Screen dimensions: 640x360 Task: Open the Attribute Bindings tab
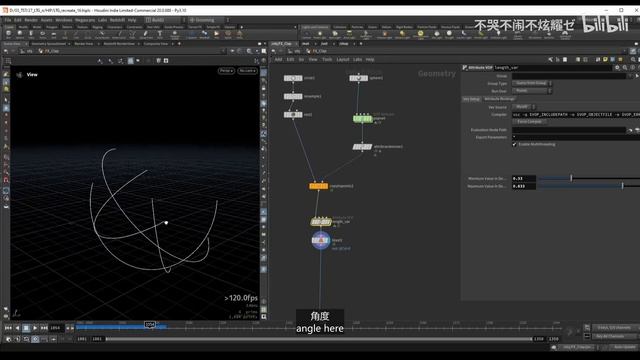(499, 99)
